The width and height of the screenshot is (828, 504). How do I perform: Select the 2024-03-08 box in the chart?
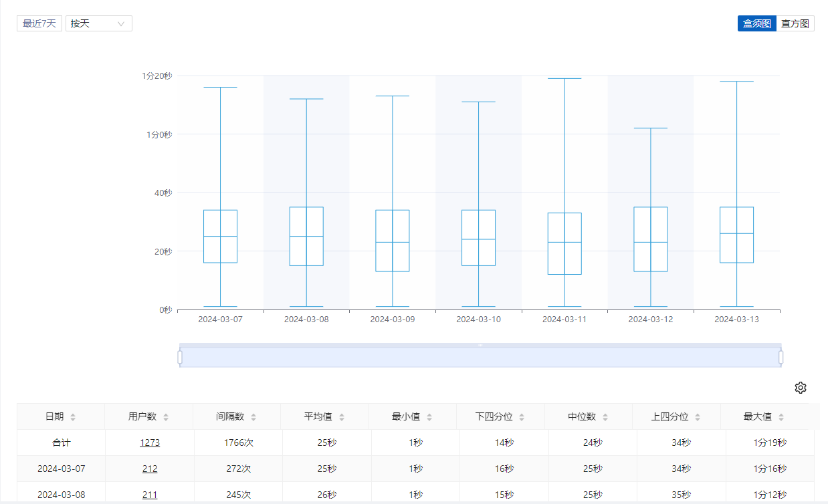tap(306, 236)
